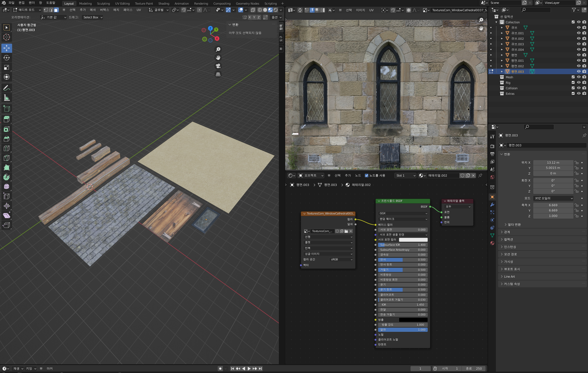Click the camera view icon in the viewport
Image resolution: width=588 pixels, height=373 pixels.
(x=218, y=66)
